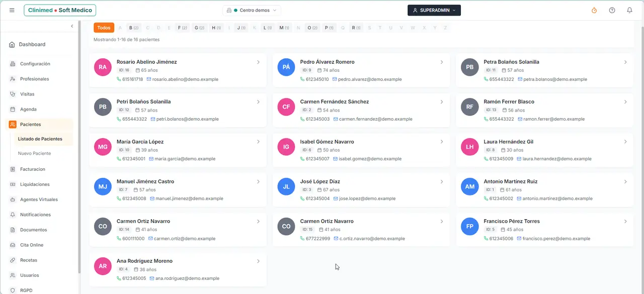Click the Agenda calendar icon
The width and height of the screenshot is (644, 294).
coord(13,109)
